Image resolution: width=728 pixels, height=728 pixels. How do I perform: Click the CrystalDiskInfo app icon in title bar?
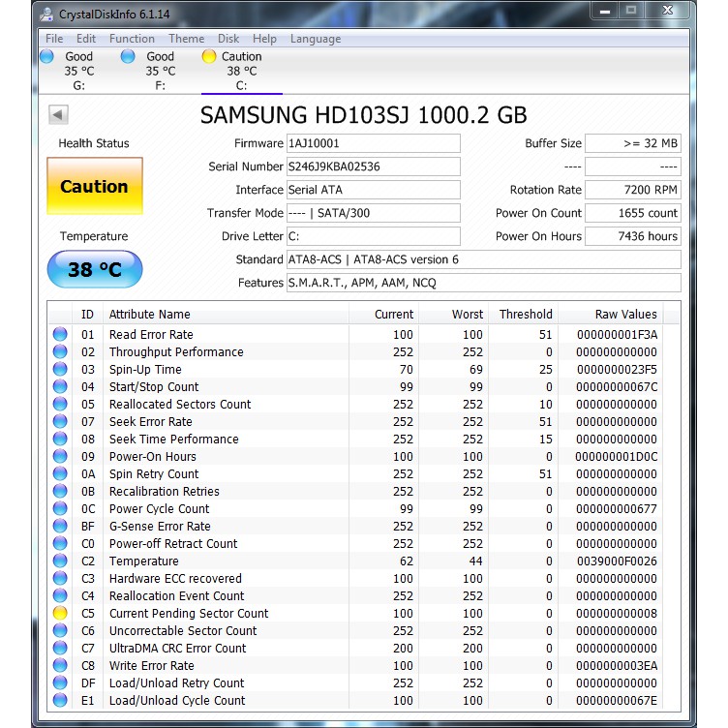pos(46,15)
